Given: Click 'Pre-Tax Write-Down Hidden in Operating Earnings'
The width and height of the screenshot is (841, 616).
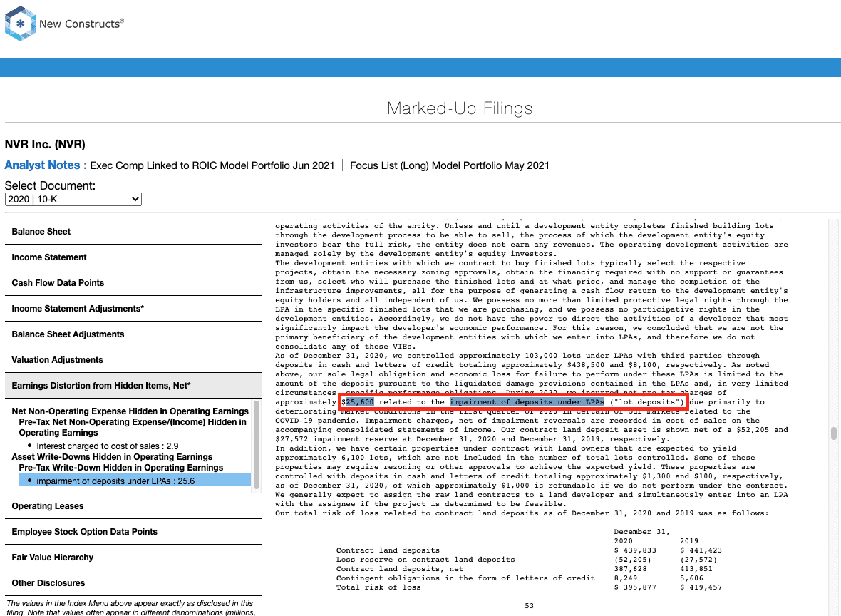Looking at the screenshot, I should click(120, 468).
